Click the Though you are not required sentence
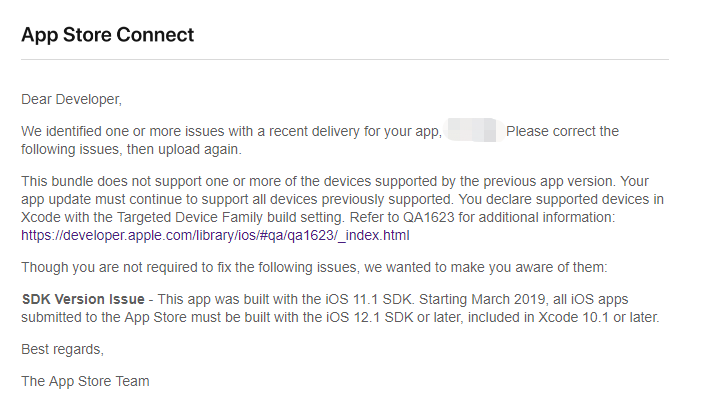This screenshot has width=721, height=399. tap(314, 267)
